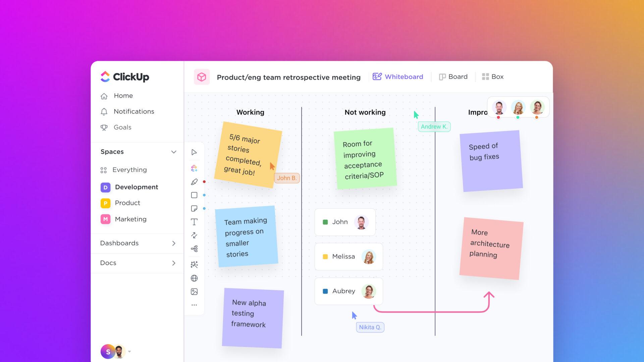The width and height of the screenshot is (644, 362).
Task: Click the Whiteboard view button
Action: coord(397,76)
